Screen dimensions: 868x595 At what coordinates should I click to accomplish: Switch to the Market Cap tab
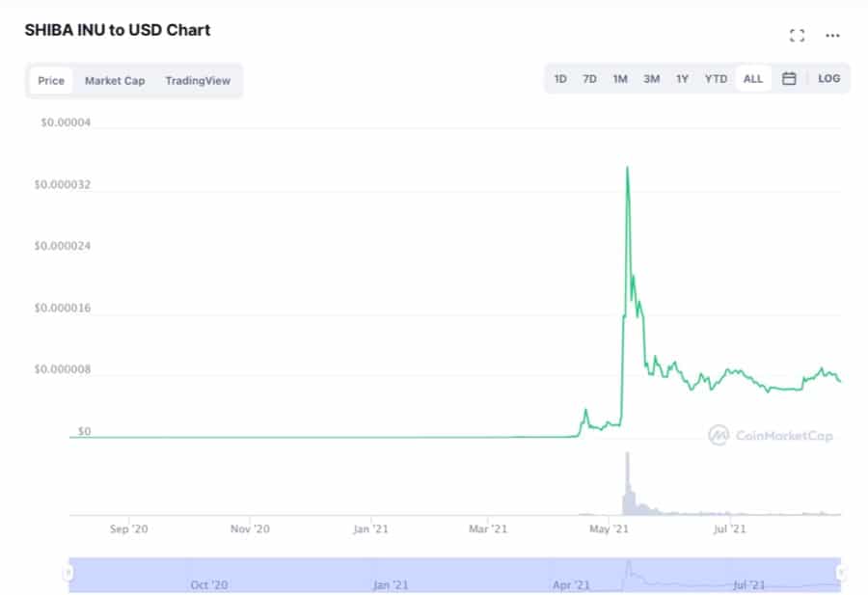pyautogui.click(x=115, y=81)
